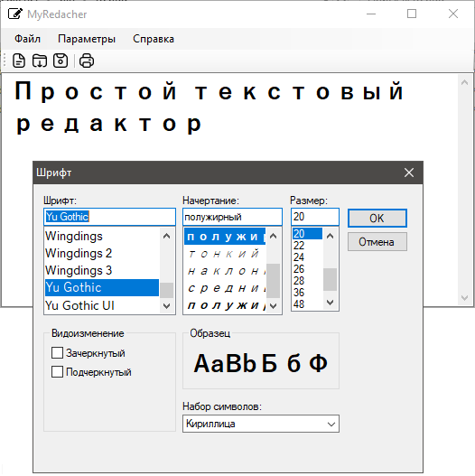
Task: Choose the средний style
Action: (225, 288)
